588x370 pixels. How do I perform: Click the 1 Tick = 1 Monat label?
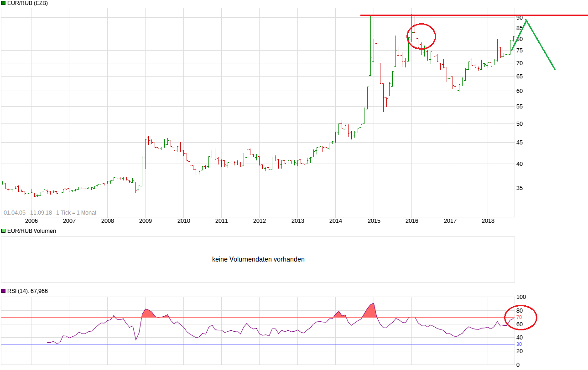[76, 211]
